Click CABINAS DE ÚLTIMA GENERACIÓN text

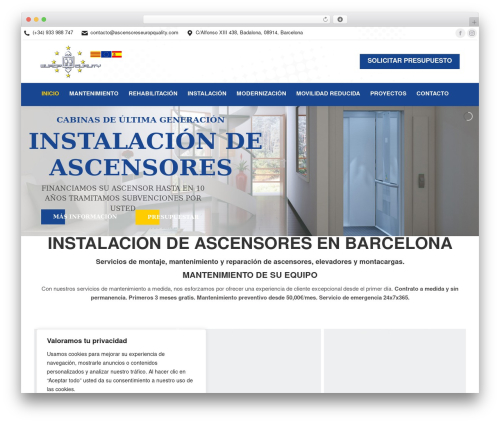click(140, 120)
